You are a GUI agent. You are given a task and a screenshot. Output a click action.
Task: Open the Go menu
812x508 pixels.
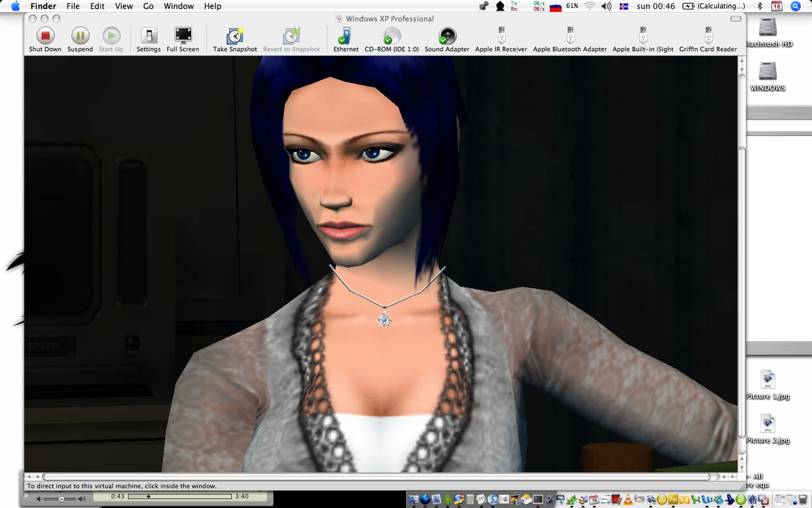[148, 6]
